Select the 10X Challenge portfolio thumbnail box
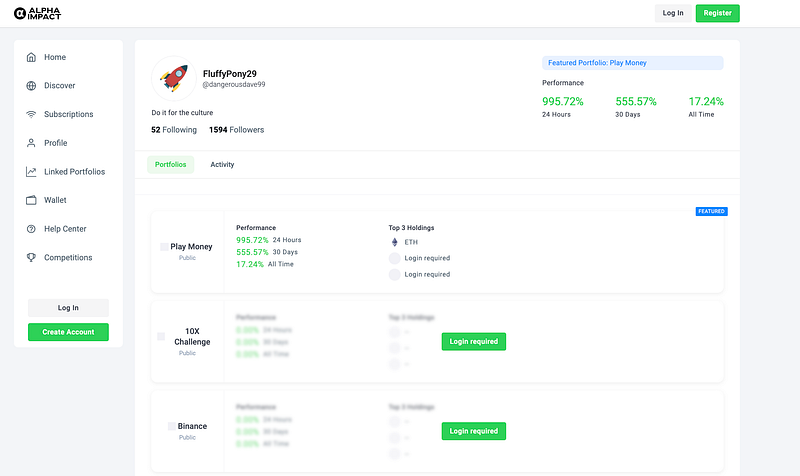 tap(161, 337)
